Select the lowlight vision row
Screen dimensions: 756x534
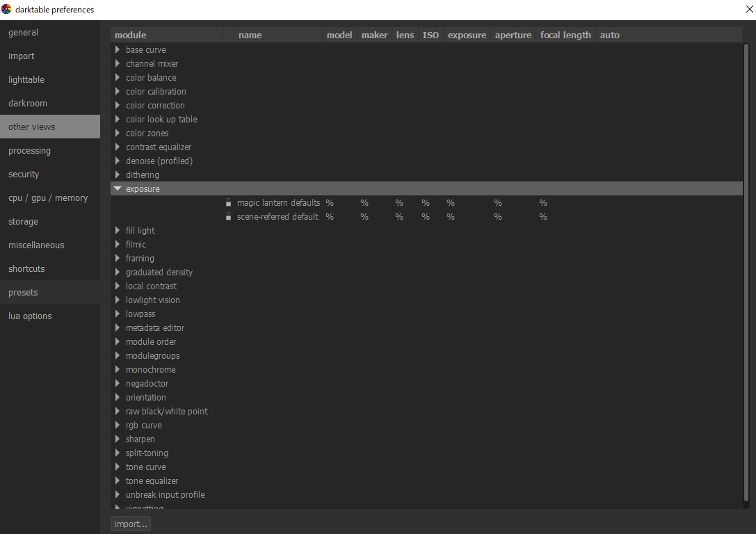[427, 300]
